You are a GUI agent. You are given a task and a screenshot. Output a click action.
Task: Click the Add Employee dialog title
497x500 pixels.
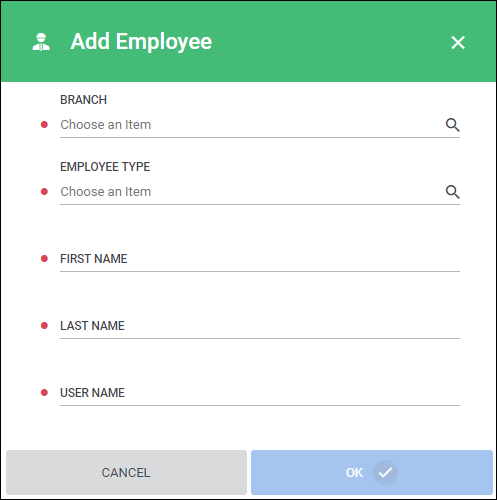[x=141, y=42]
